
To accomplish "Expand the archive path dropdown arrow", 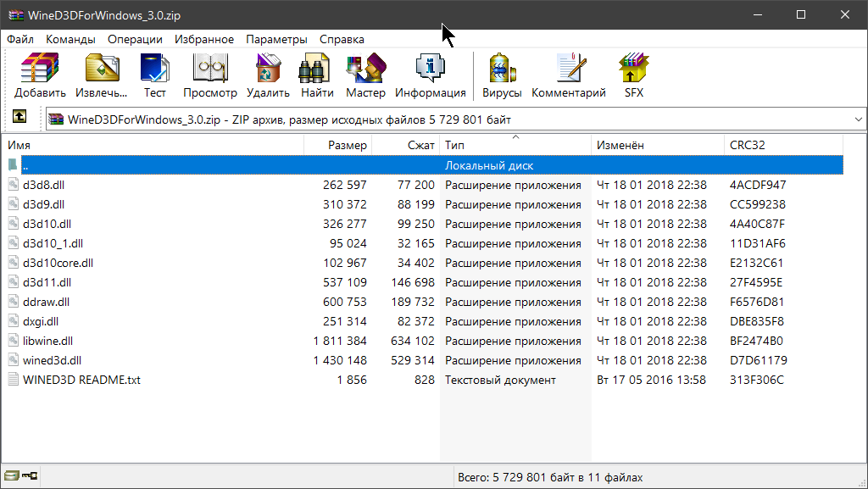I will (x=858, y=119).
